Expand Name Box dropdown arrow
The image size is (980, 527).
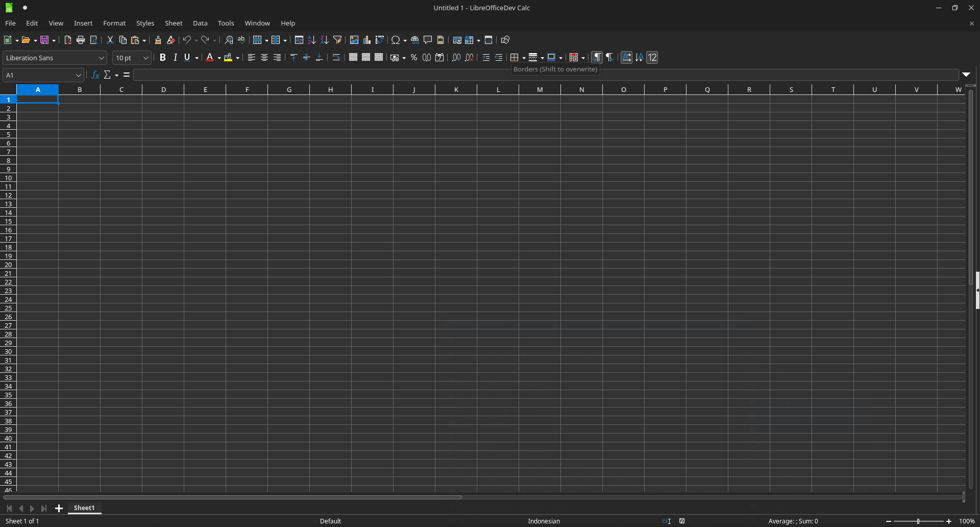click(78, 75)
